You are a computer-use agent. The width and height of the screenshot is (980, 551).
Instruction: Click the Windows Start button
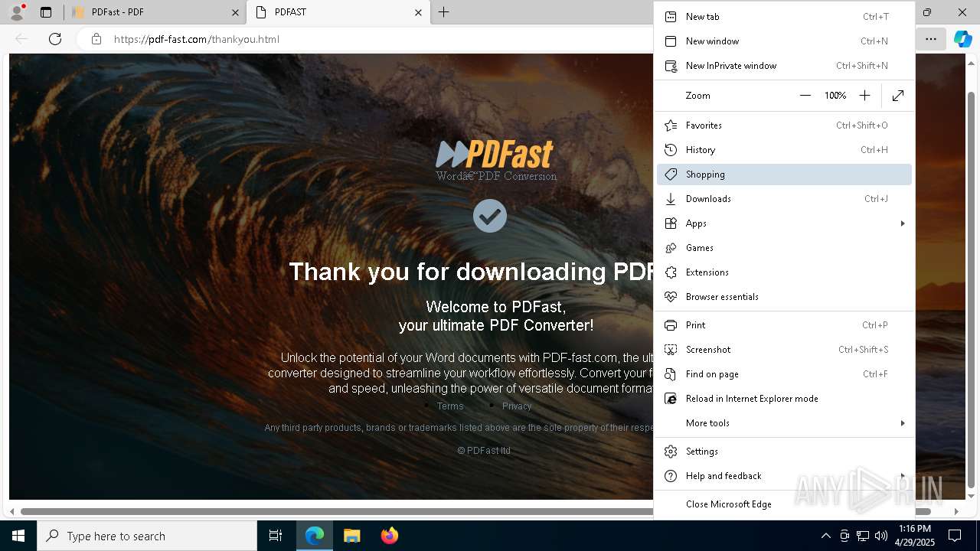[x=18, y=536]
